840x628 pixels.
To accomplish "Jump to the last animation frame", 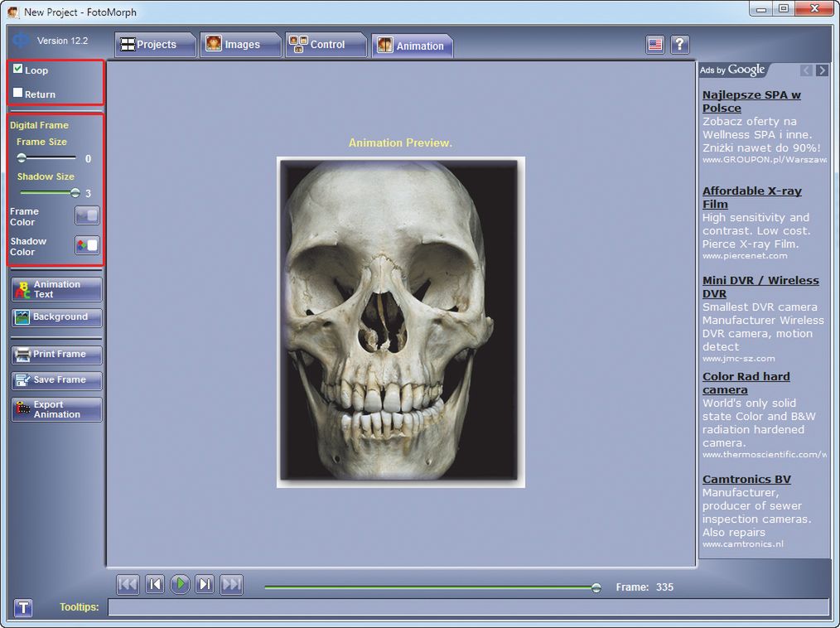I will click(x=232, y=585).
